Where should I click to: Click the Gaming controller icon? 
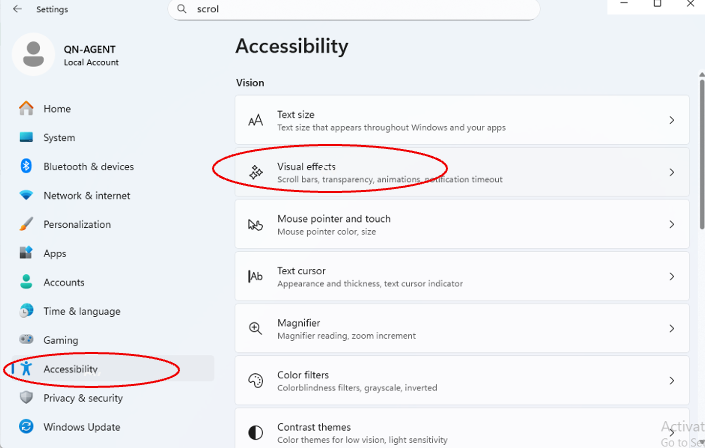26,340
